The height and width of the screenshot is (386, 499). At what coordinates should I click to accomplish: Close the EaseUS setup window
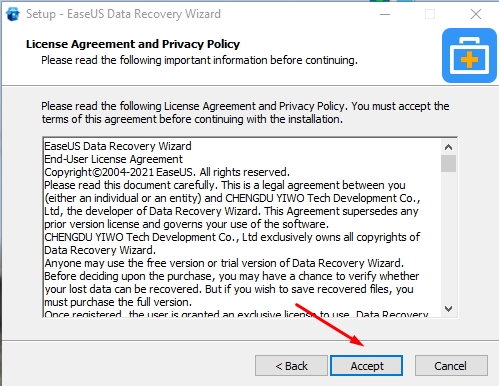click(476, 14)
